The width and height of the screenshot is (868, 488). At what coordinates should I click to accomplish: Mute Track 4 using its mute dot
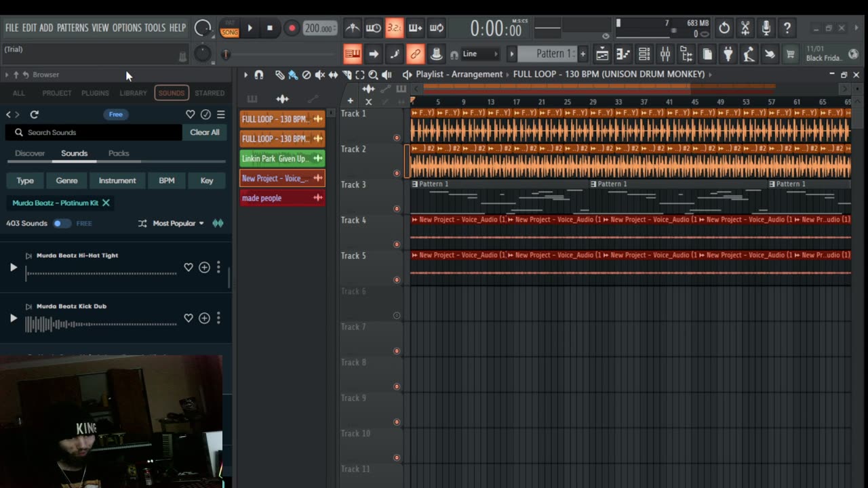pos(397,244)
